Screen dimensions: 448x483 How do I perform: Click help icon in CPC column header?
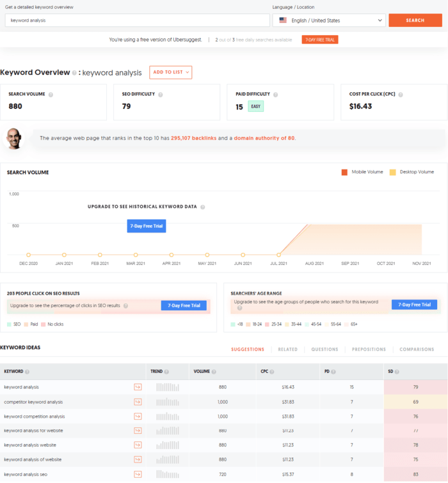click(272, 372)
